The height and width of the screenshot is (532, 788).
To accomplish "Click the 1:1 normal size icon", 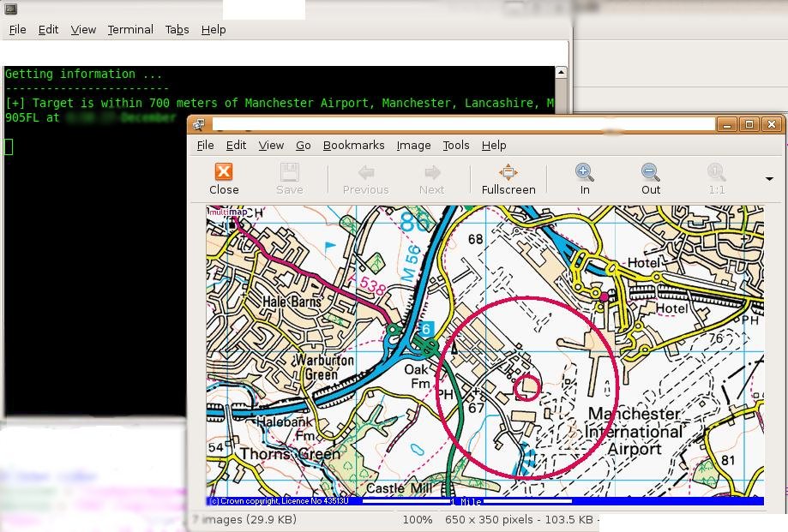I will 716,172.
